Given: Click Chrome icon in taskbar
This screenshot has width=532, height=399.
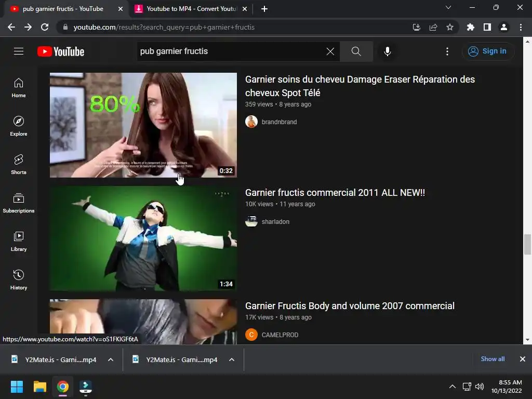Looking at the screenshot, I should coord(63,387).
